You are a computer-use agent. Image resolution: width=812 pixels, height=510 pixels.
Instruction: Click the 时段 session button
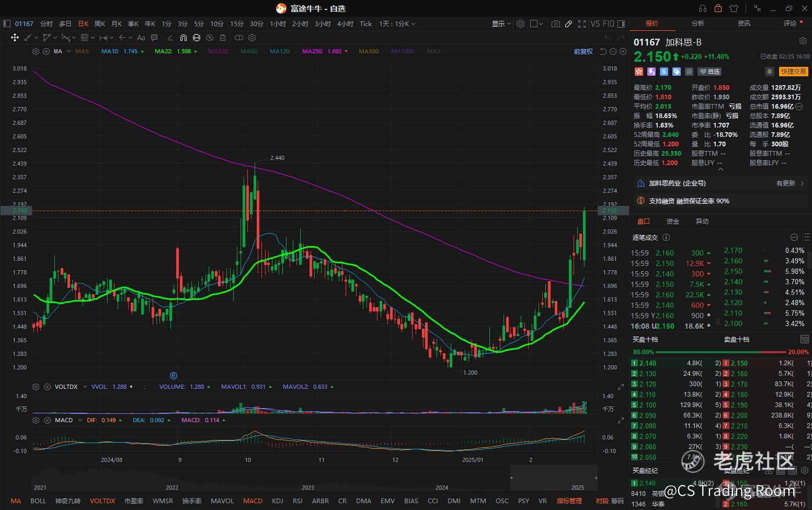click(602, 501)
